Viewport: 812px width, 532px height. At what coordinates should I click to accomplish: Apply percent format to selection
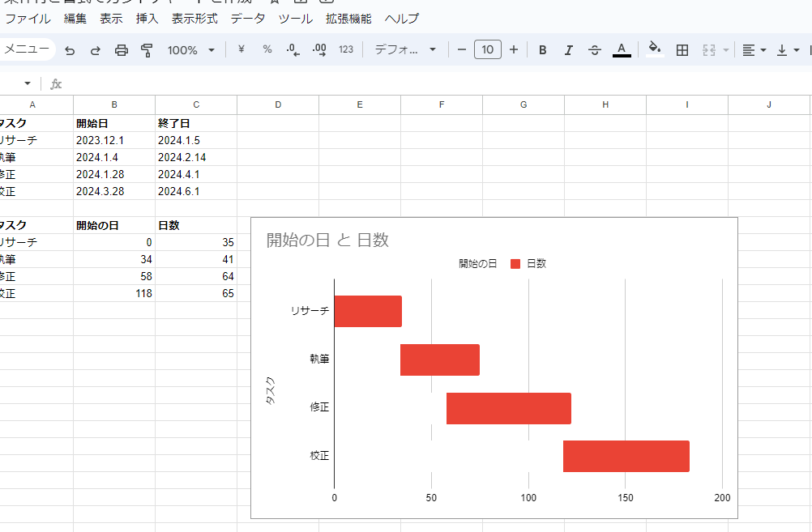[x=267, y=50]
